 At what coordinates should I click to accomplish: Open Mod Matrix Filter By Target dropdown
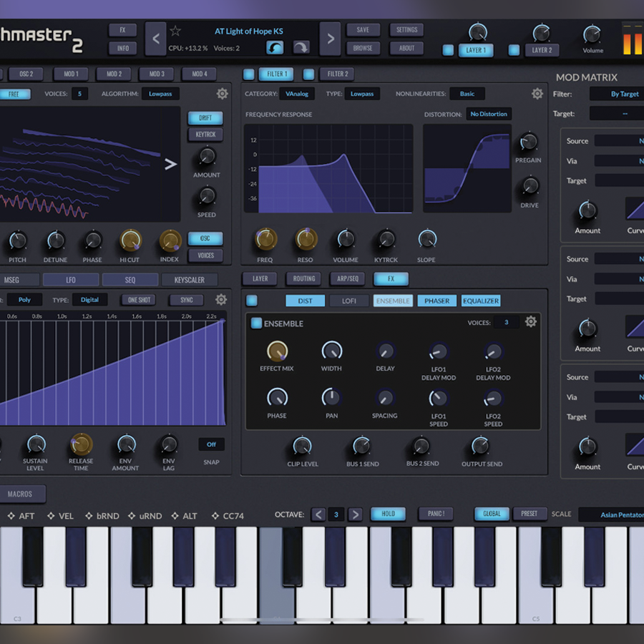(x=617, y=94)
